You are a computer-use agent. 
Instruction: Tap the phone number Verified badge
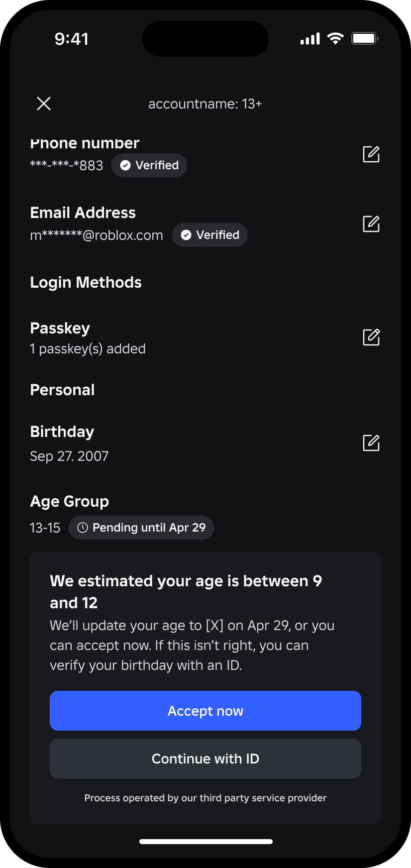pyautogui.click(x=149, y=165)
